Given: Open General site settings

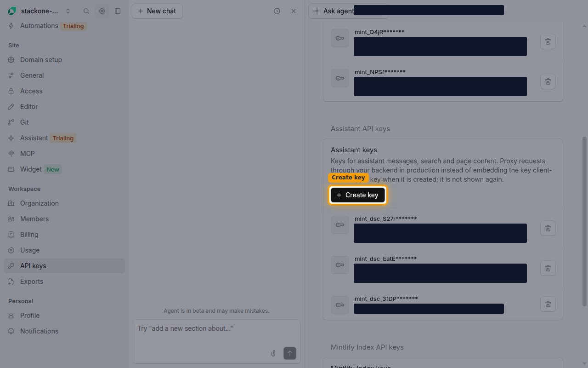Looking at the screenshot, I should pyautogui.click(x=64, y=75).
